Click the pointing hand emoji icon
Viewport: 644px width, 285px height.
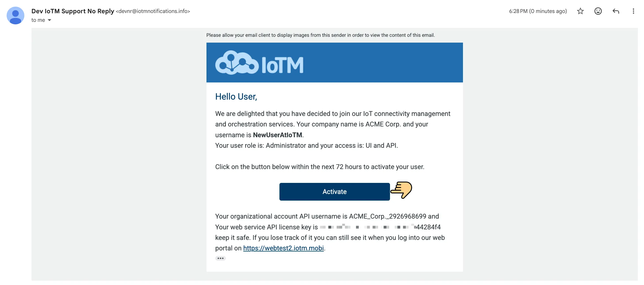coord(401,190)
